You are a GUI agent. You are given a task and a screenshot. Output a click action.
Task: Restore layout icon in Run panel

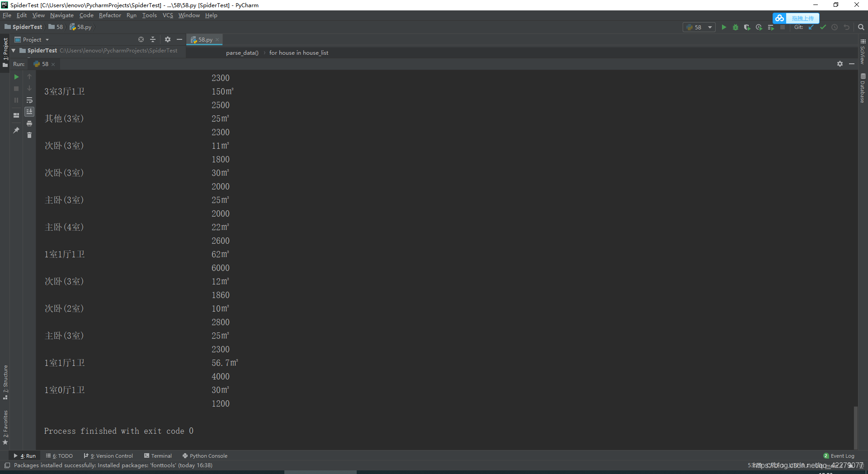pyautogui.click(x=16, y=115)
